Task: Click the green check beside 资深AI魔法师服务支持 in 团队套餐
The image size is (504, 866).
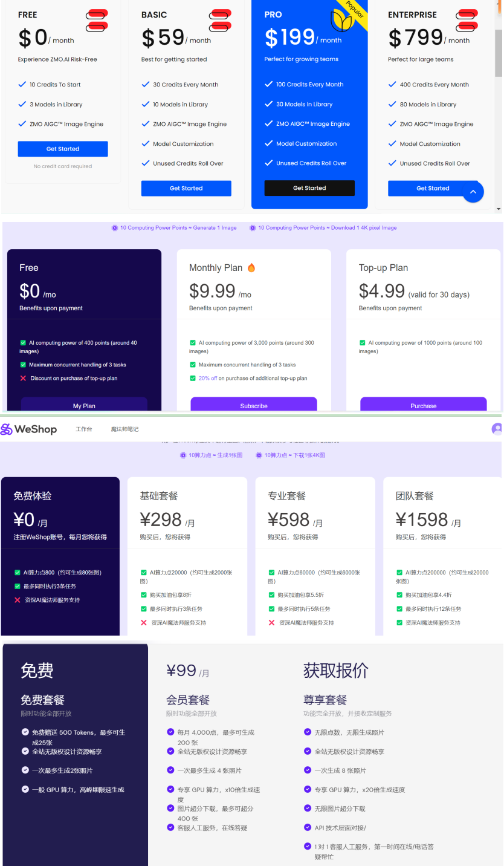Action: 399,622
